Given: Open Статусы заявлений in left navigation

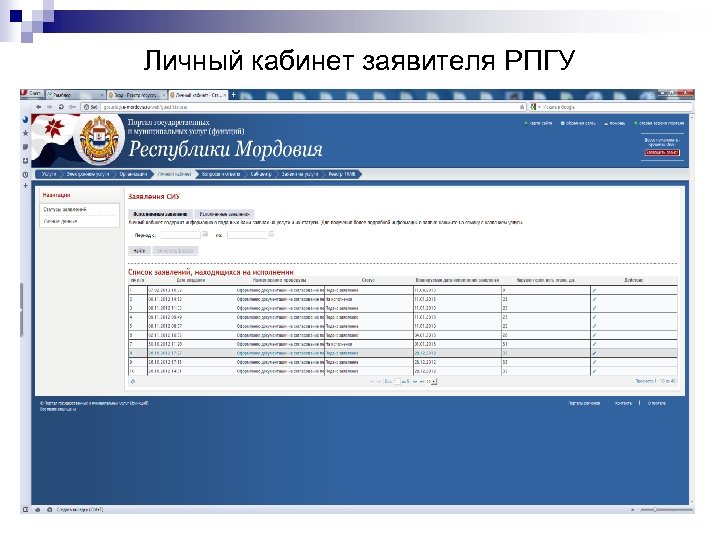Looking at the screenshot, I should [65, 209].
